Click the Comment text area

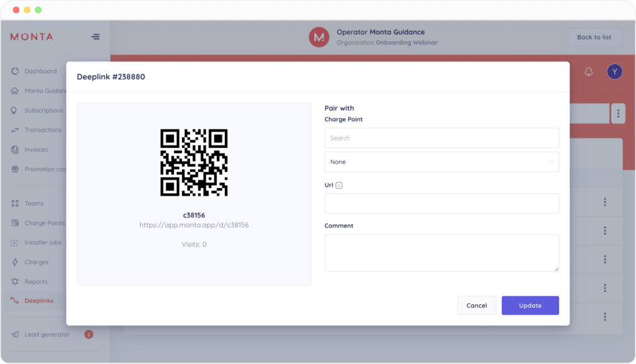442,253
